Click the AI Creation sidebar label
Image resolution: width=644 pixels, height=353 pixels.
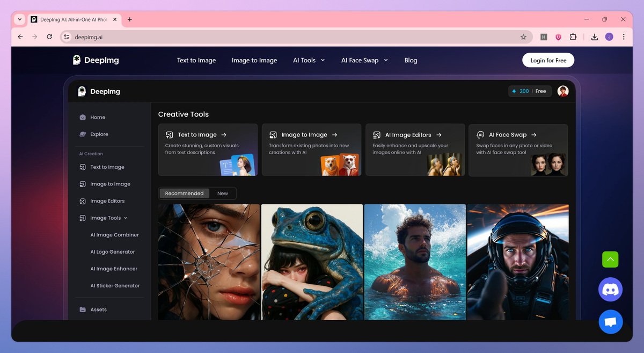coord(91,154)
